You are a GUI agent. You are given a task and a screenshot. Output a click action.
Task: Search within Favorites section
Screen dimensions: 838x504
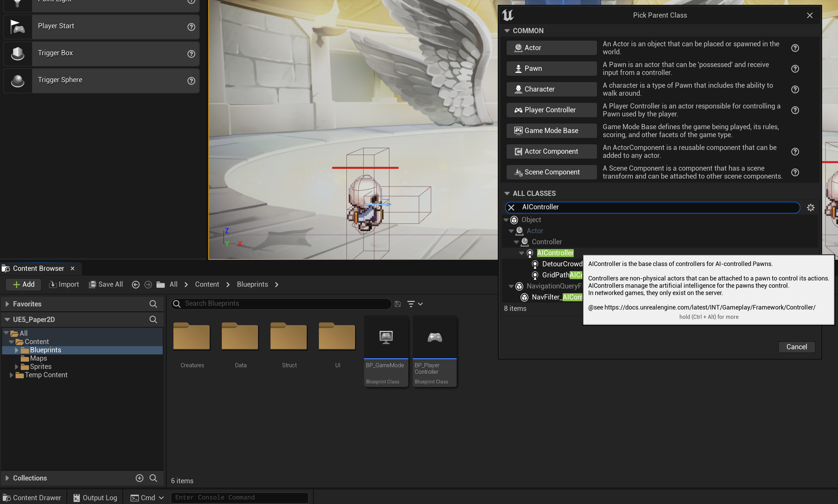point(153,304)
